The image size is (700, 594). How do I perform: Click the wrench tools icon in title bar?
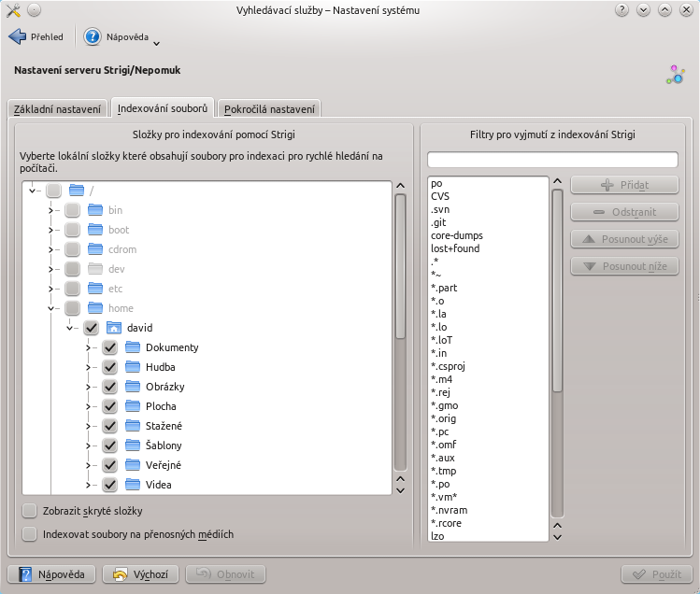(x=13, y=10)
